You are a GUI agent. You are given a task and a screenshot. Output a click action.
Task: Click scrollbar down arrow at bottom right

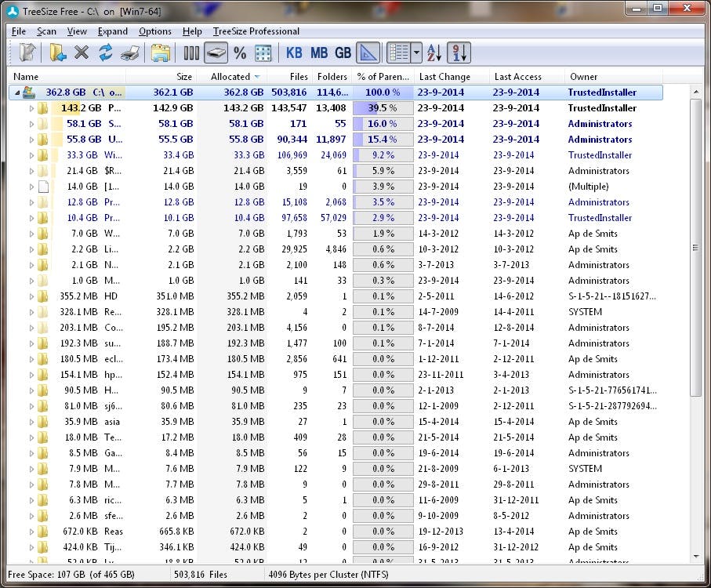(x=695, y=557)
